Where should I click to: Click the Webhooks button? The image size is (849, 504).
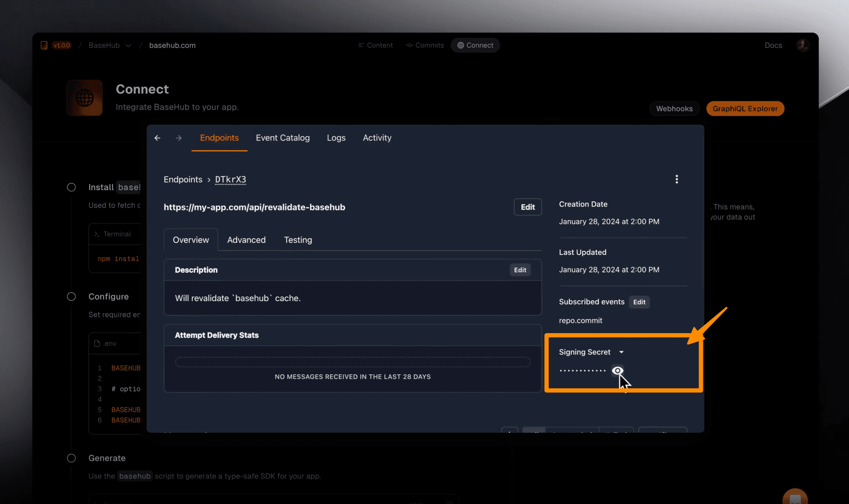tap(674, 109)
